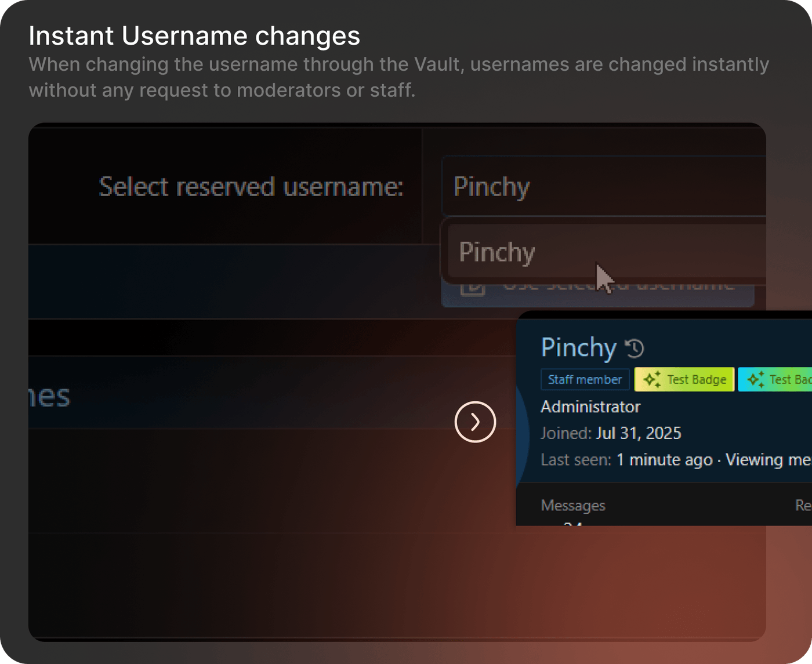Click the circled right-arrow next button
This screenshot has height=664, width=812.
475,422
